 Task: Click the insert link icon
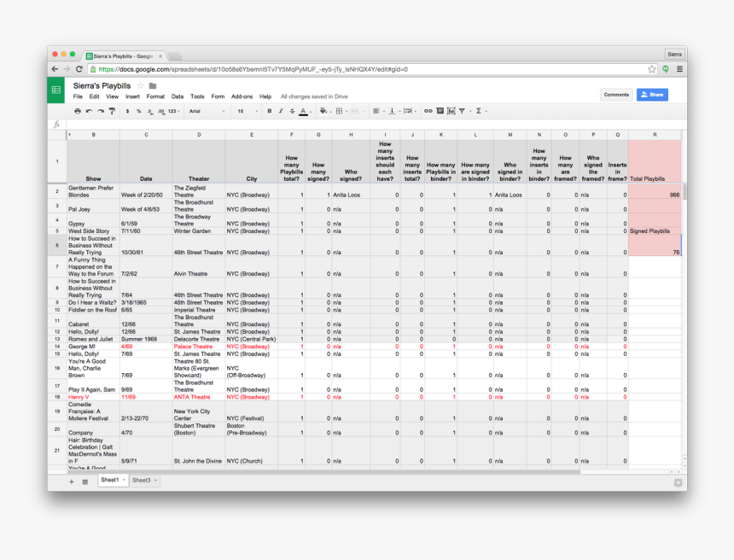[x=428, y=111]
